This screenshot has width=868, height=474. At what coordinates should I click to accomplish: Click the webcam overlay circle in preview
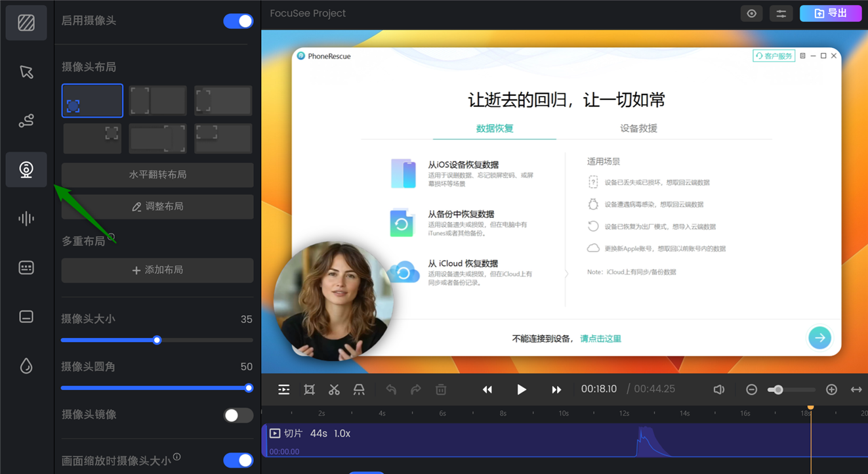(333, 301)
